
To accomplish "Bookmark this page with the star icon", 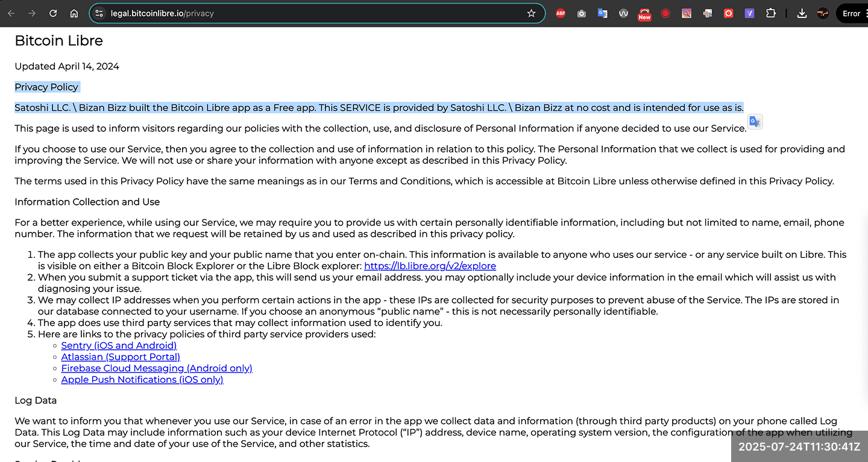I will pos(531,13).
